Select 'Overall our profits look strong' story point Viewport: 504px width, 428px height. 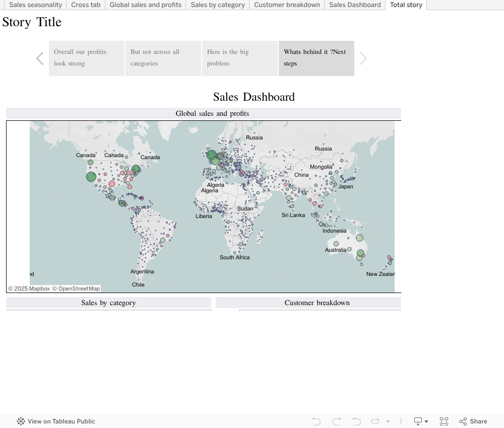[87, 58]
